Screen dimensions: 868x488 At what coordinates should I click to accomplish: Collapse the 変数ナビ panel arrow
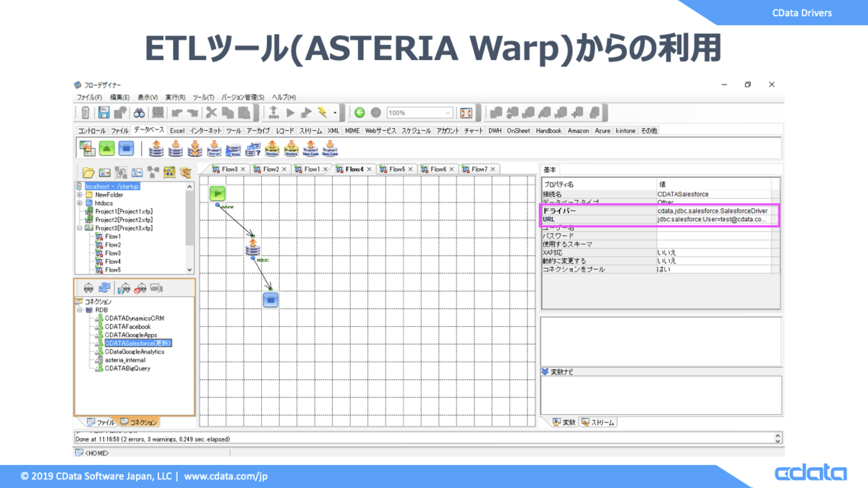pyautogui.click(x=545, y=371)
